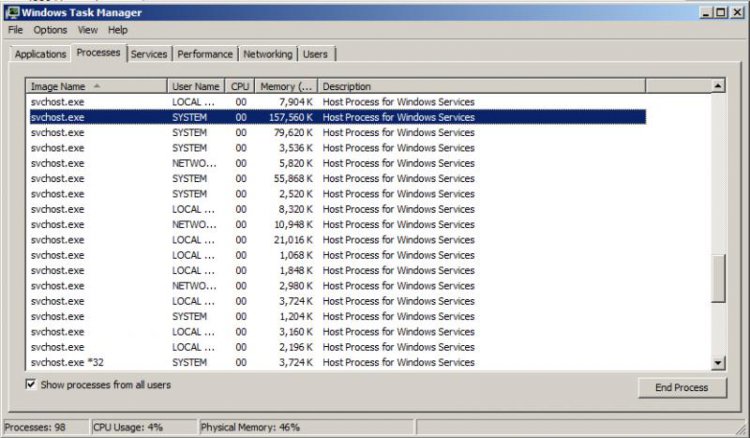Image resolution: width=750 pixels, height=438 pixels.
Task: Select svchost.exe process using 2,520 K
Action: 338,194
